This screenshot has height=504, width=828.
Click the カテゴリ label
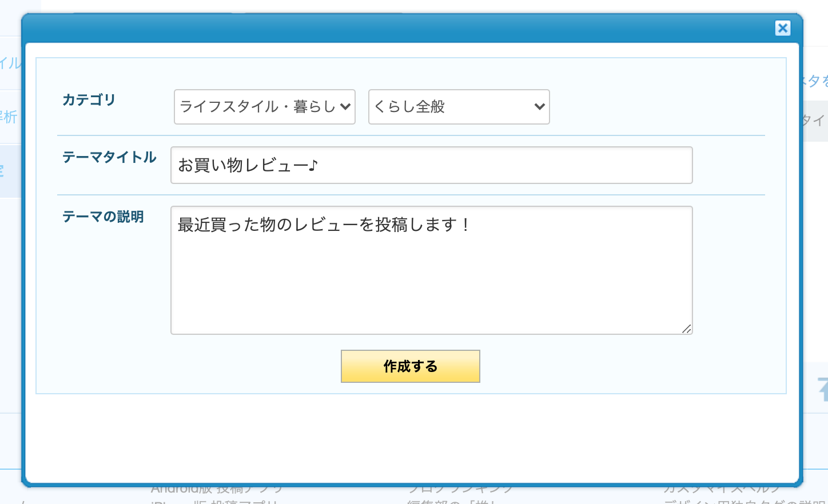click(89, 100)
